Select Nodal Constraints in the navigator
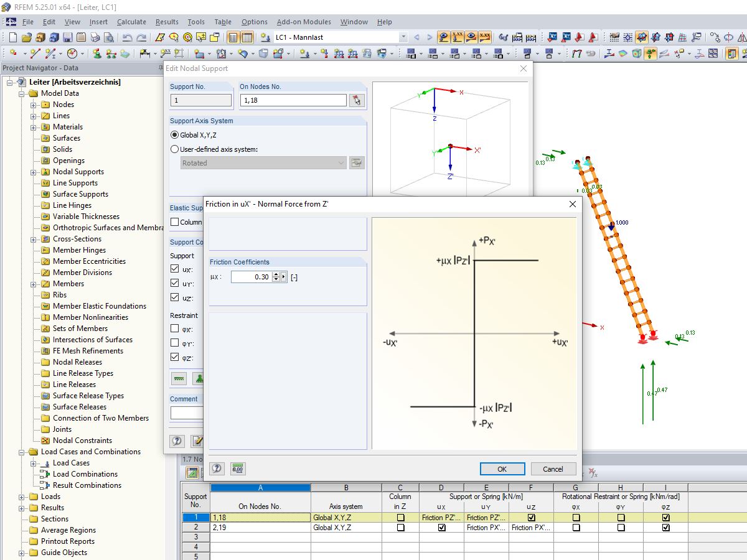 click(82, 441)
